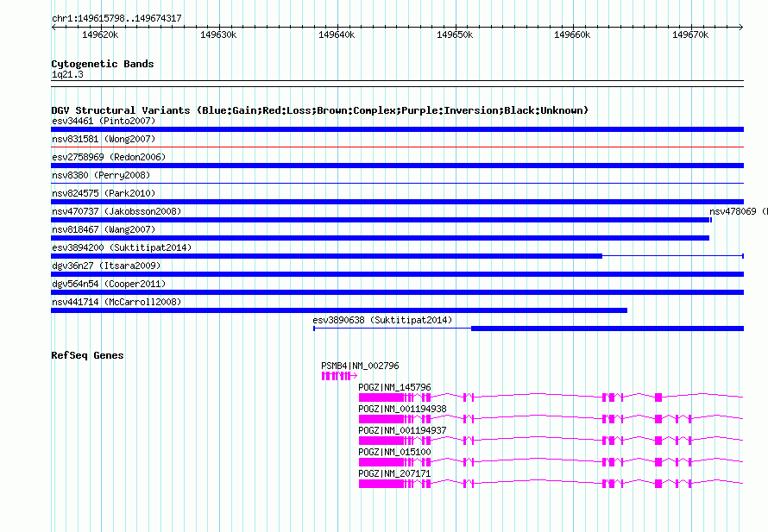Click the thin nsv8380 blue line
Image resolution: width=768 pixels, height=532 pixels.
click(397, 183)
